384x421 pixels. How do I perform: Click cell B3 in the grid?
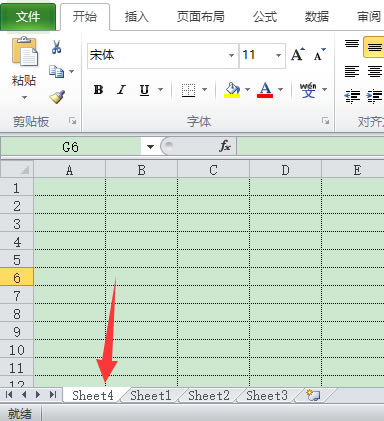click(x=141, y=223)
